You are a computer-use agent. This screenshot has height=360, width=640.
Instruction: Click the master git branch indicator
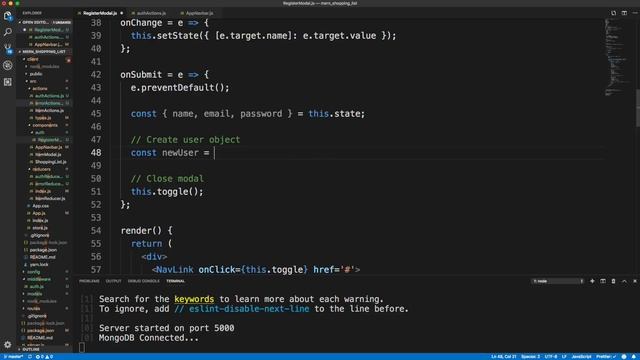[x=13, y=357]
